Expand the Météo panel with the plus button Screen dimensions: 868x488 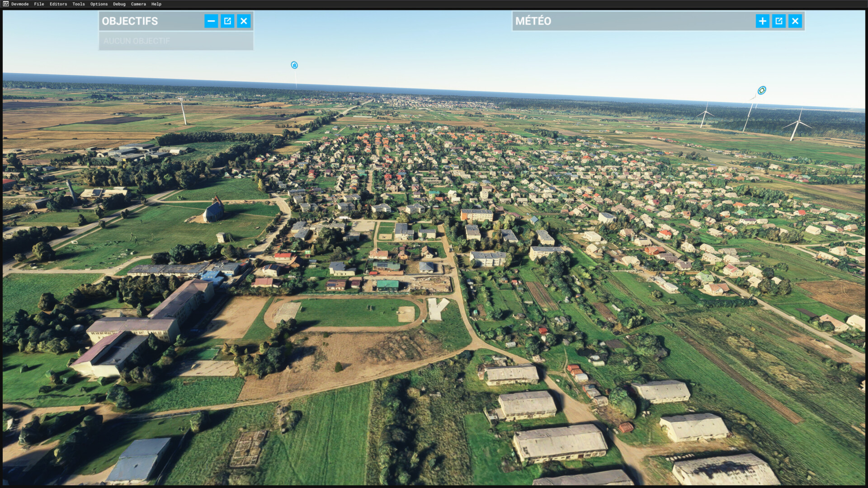tap(762, 21)
